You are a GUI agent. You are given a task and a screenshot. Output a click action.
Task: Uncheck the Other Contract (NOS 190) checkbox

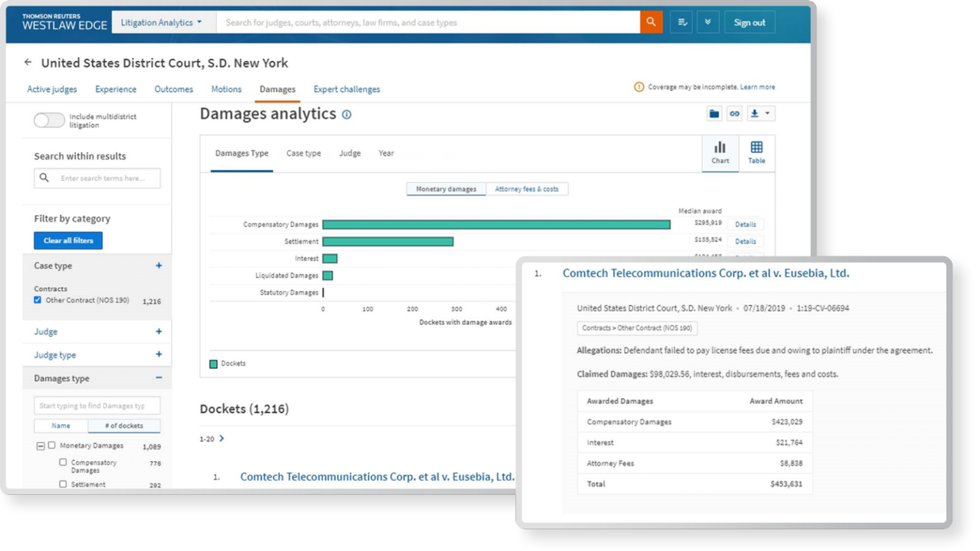pyautogui.click(x=38, y=300)
